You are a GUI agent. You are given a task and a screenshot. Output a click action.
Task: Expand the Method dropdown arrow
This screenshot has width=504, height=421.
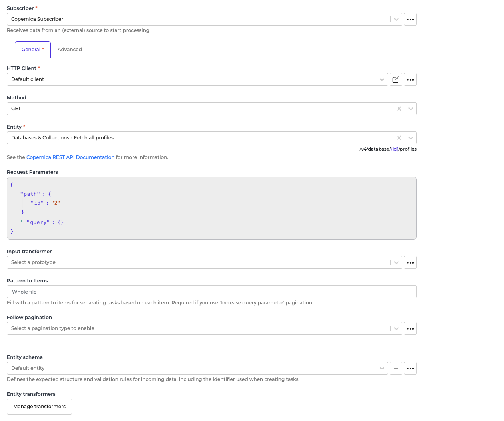[410, 109]
